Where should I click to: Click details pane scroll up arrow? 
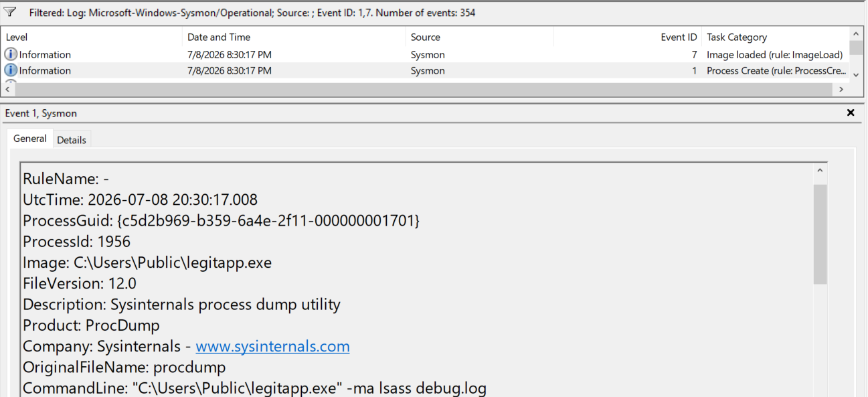pos(820,172)
